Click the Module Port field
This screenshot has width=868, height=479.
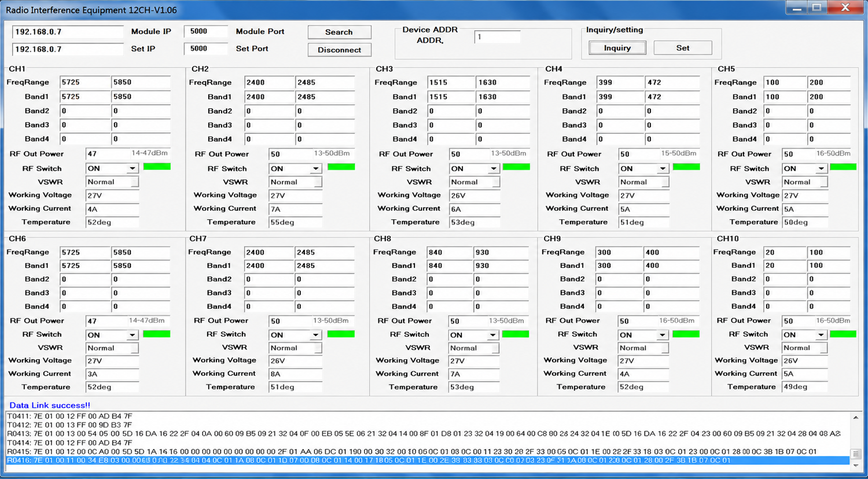205,31
